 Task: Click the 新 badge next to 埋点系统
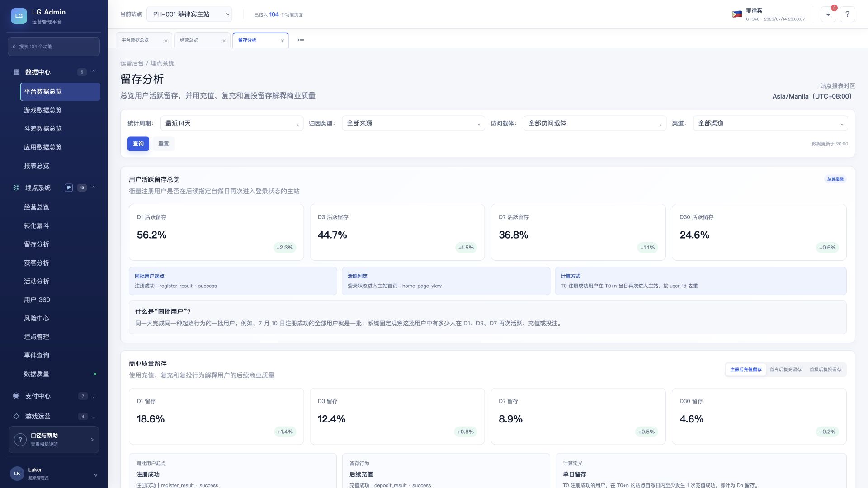pos(69,188)
